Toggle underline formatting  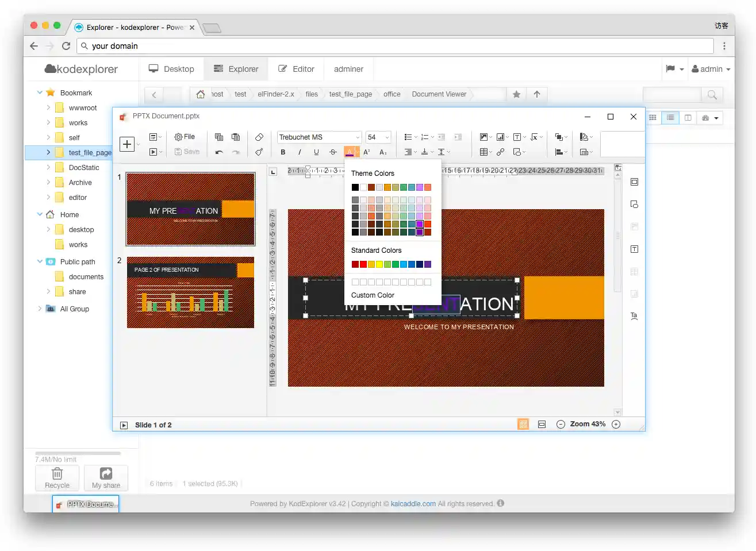click(316, 152)
